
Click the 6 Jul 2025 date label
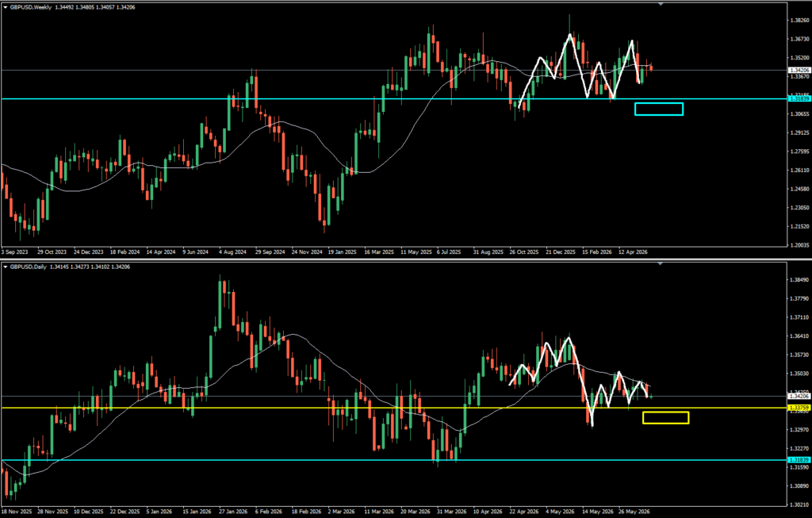449,252
